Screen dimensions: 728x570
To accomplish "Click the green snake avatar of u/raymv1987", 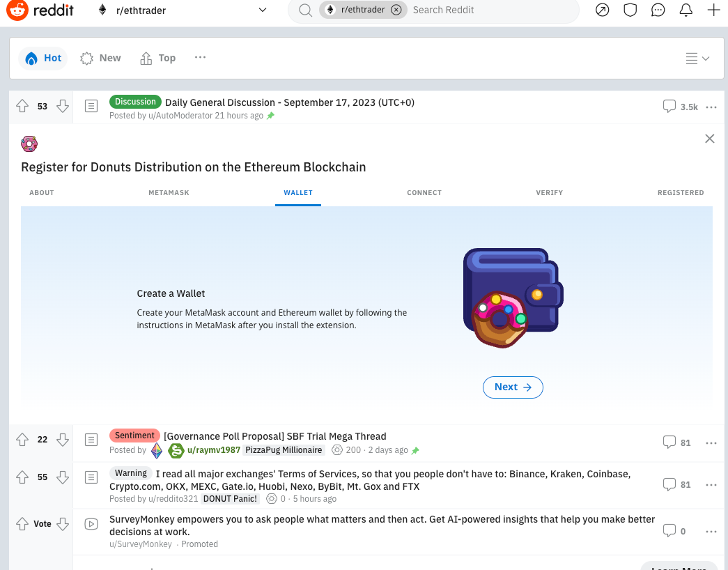I will [x=176, y=450].
